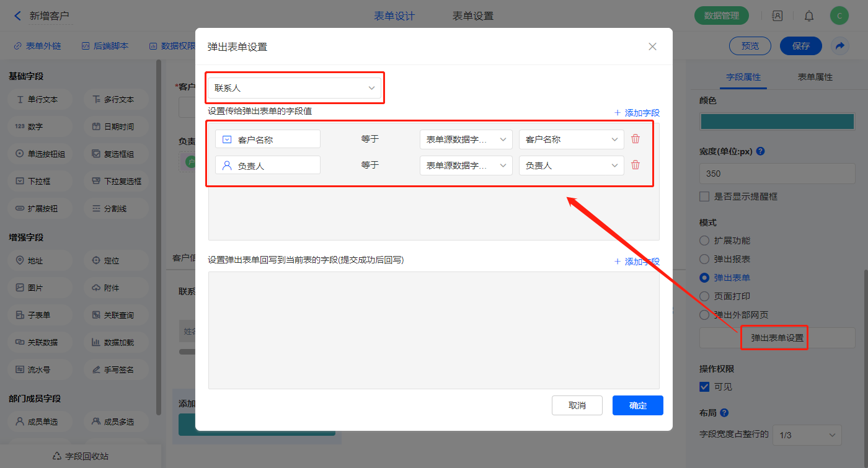
Task: Click the help icon next to 布局
Action: coord(724,413)
